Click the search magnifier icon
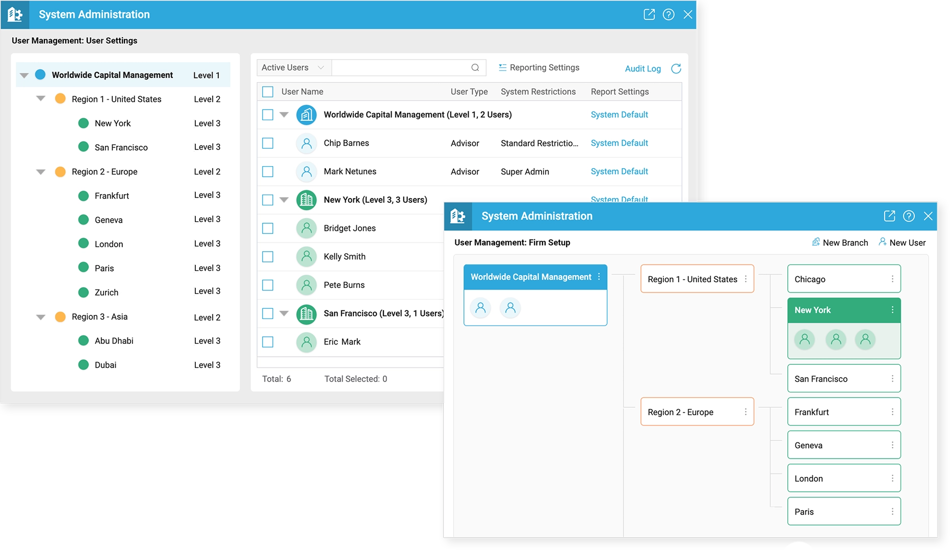The image size is (952, 560). pos(475,68)
